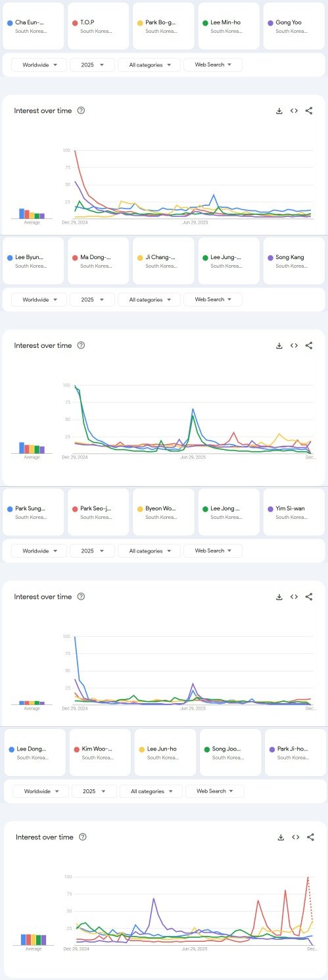Download the chart in the Lee Jun-ho comparison
Image resolution: width=328 pixels, height=980 pixels.
[281, 837]
